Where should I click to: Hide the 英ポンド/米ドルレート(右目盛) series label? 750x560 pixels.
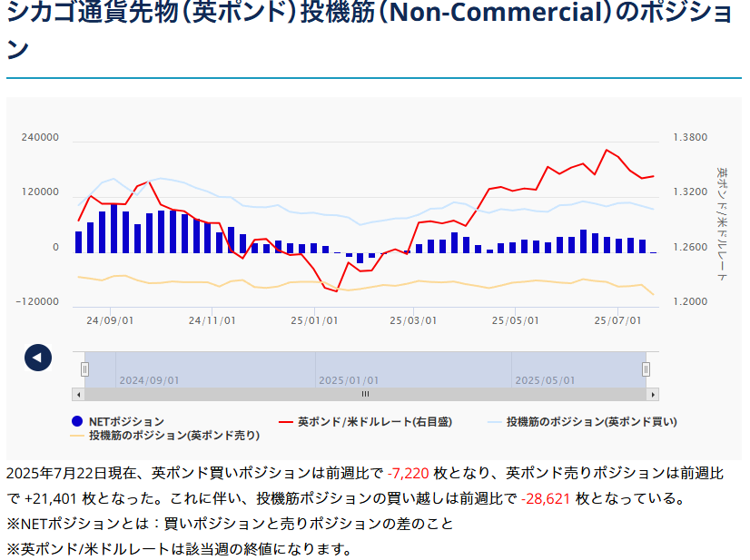pyautogui.click(x=374, y=421)
